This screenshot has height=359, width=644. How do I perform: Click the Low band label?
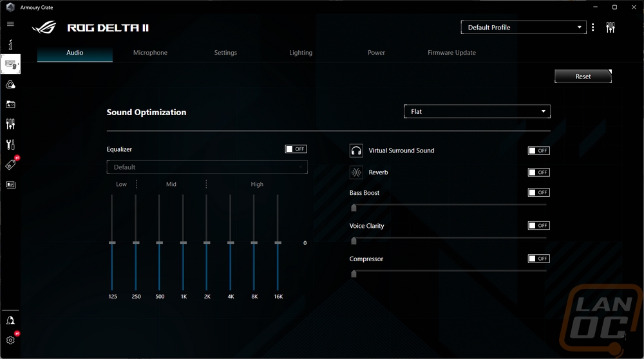pyautogui.click(x=121, y=184)
